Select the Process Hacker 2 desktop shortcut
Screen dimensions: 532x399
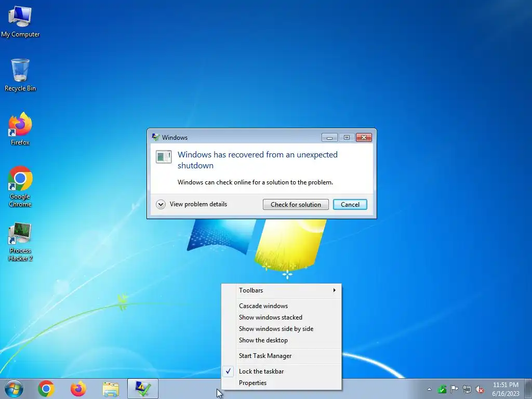point(20,242)
